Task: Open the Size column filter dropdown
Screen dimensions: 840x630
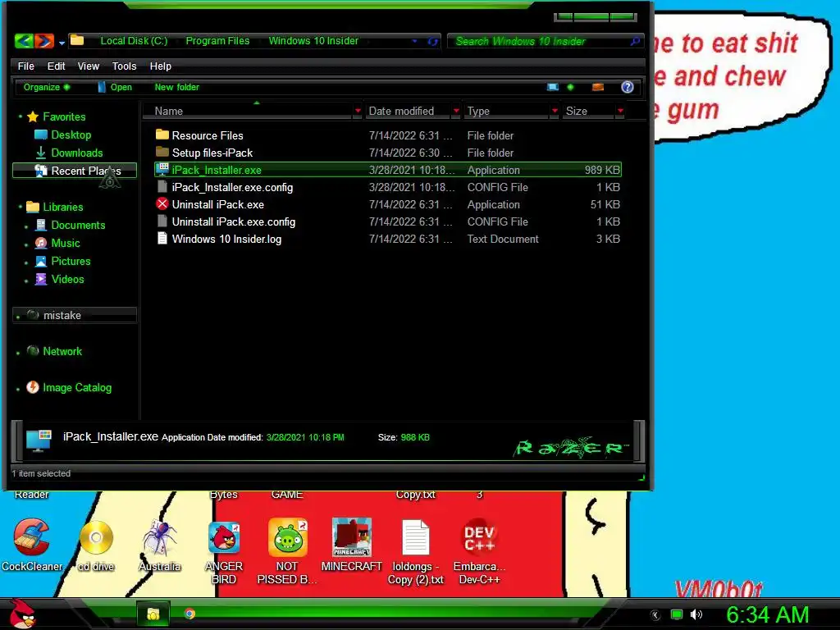Action: pos(620,111)
